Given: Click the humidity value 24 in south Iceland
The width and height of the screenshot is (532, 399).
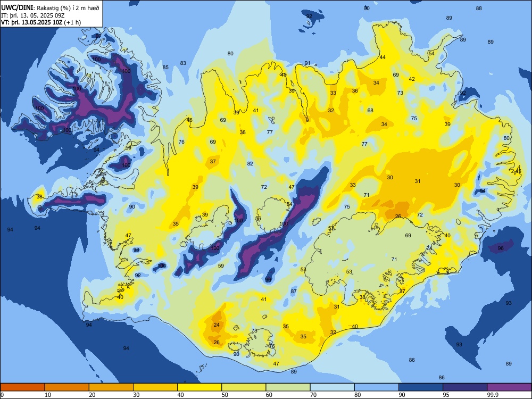Looking at the screenshot, I should point(217,325).
